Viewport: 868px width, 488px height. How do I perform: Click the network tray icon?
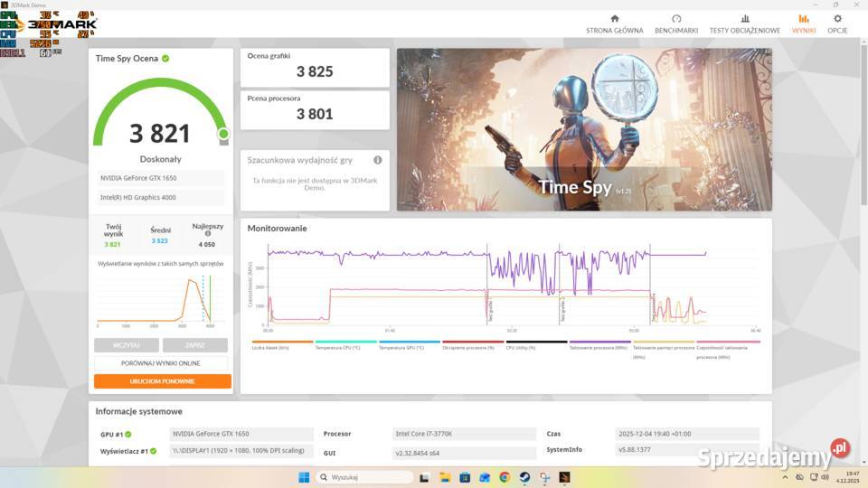814,477
